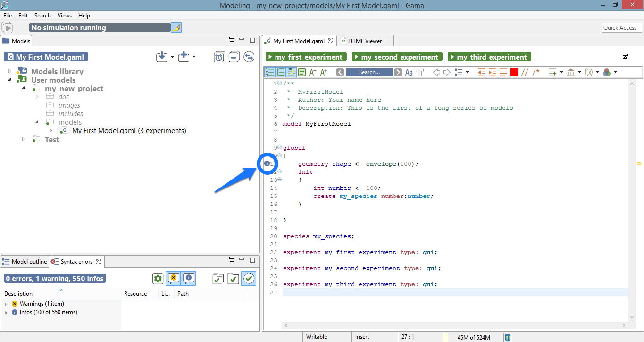The height and width of the screenshot is (342, 644).
Task: Toggle whole word 'in' search option
Action: 420,72
